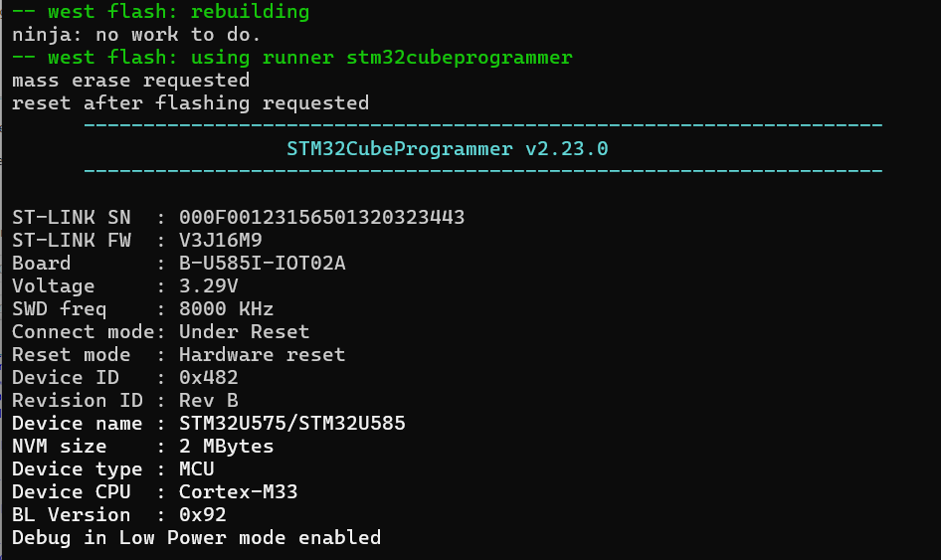Select the 'ninja: no work to do.' text
Image resolution: width=941 pixels, height=560 pixels.
136,35
